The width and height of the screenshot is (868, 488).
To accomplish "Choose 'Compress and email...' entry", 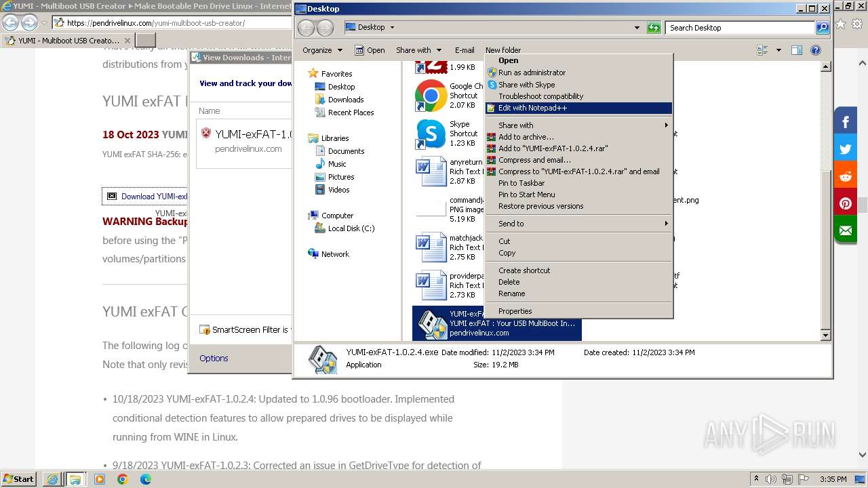I will click(x=578, y=160).
